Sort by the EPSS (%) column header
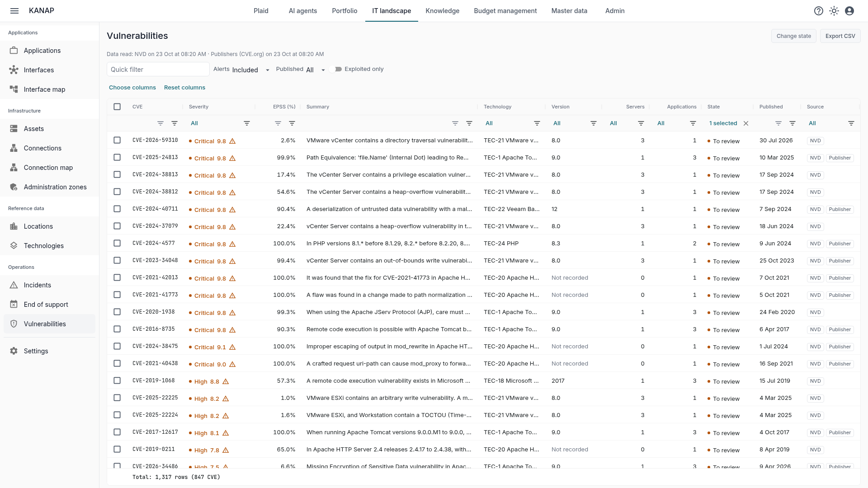This screenshot has width=868, height=488. pos(284,107)
